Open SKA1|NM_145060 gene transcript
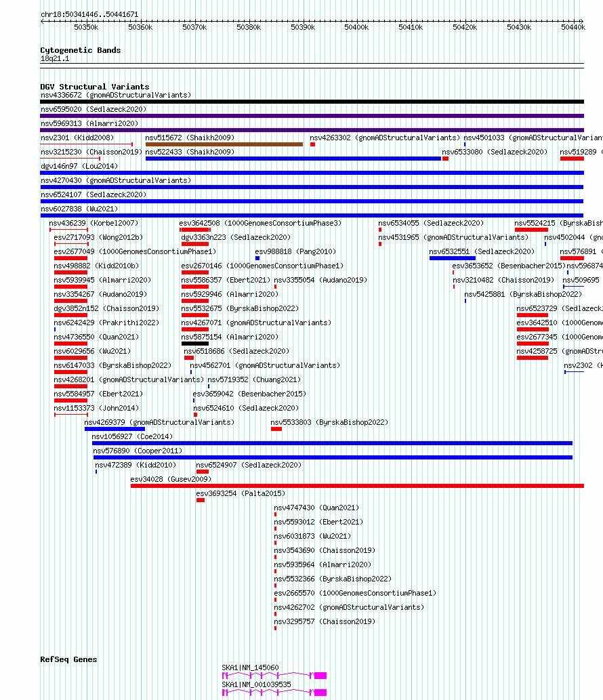Image resolution: width=603 pixels, height=700 pixels. tap(274, 676)
